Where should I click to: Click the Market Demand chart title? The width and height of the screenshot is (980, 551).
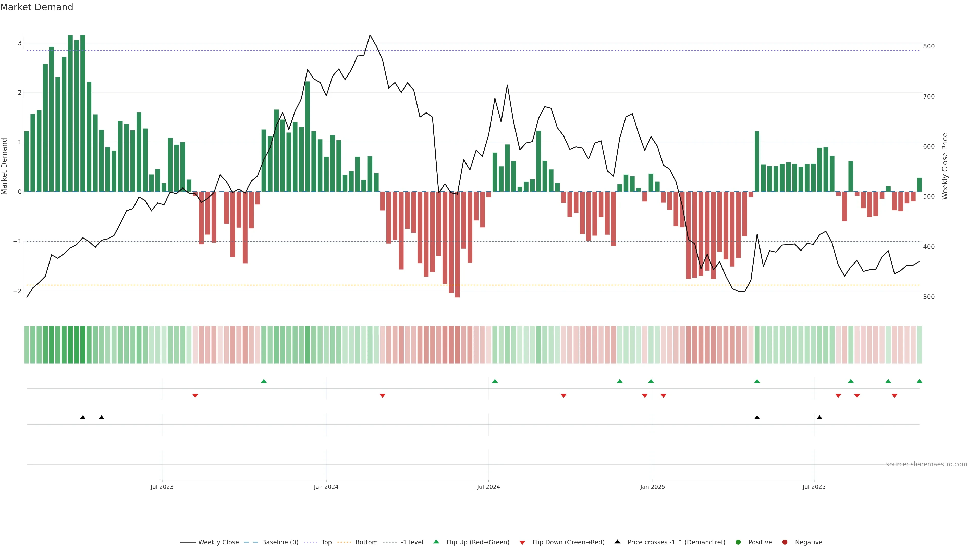pyautogui.click(x=36, y=7)
